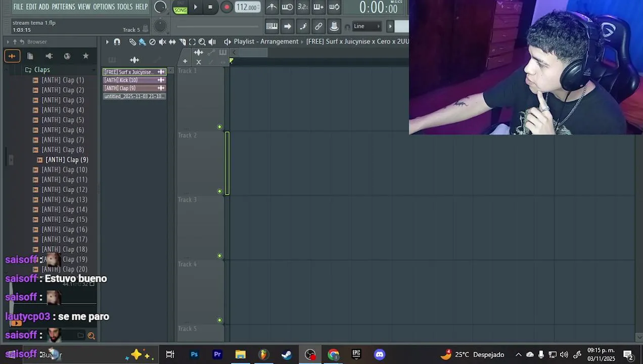Start playback with the Play button
The height and width of the screenshot is (364, 643).
tap(196, 7)
